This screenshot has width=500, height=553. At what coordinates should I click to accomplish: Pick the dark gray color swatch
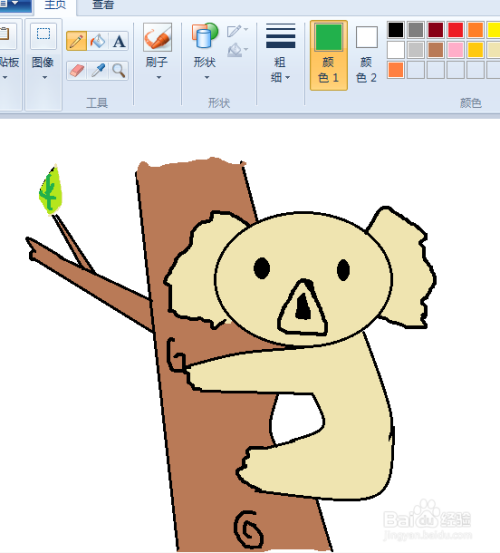click(x=416, y=30)
